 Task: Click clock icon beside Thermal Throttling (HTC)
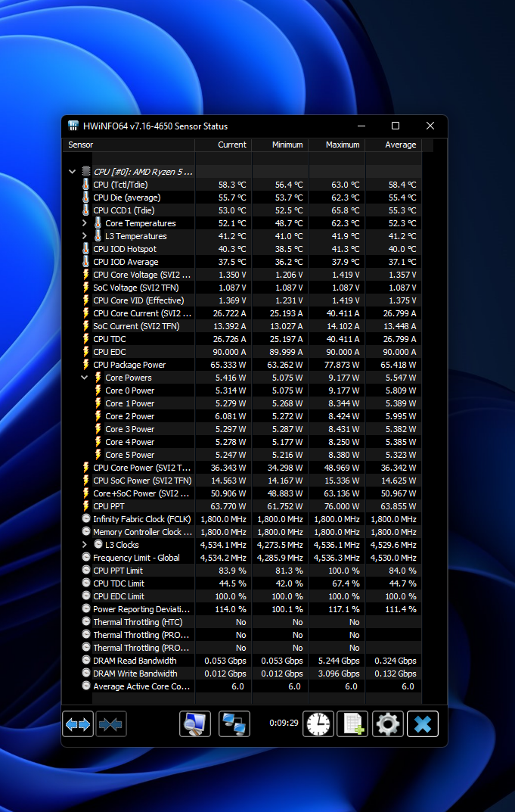pyautogui.click(x=86, y=621)
